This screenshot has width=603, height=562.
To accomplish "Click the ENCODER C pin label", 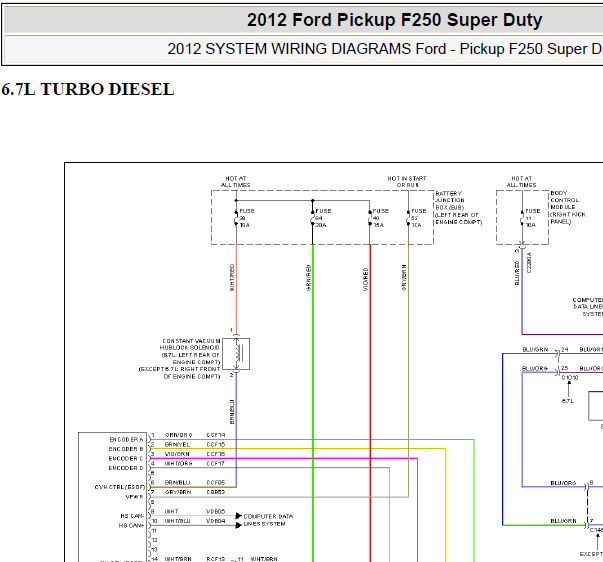I will click(126, 459).
